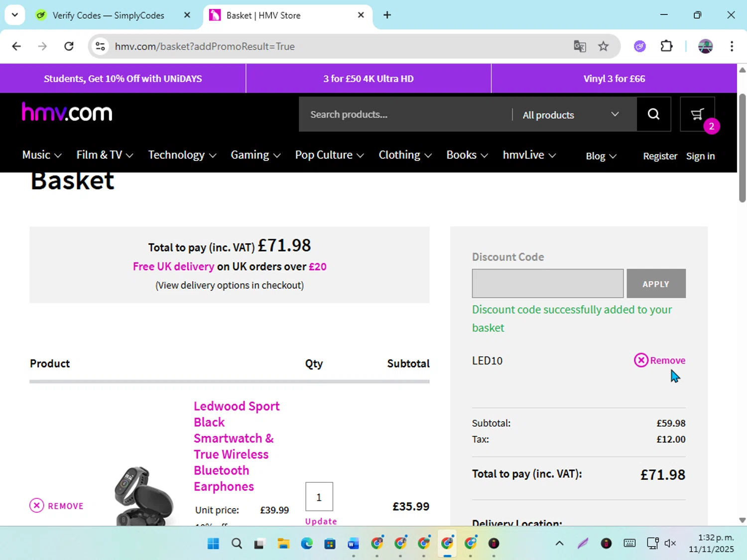Open the Windows Start menu
Screen dimensions: 747x560
[x=213, y=543]
